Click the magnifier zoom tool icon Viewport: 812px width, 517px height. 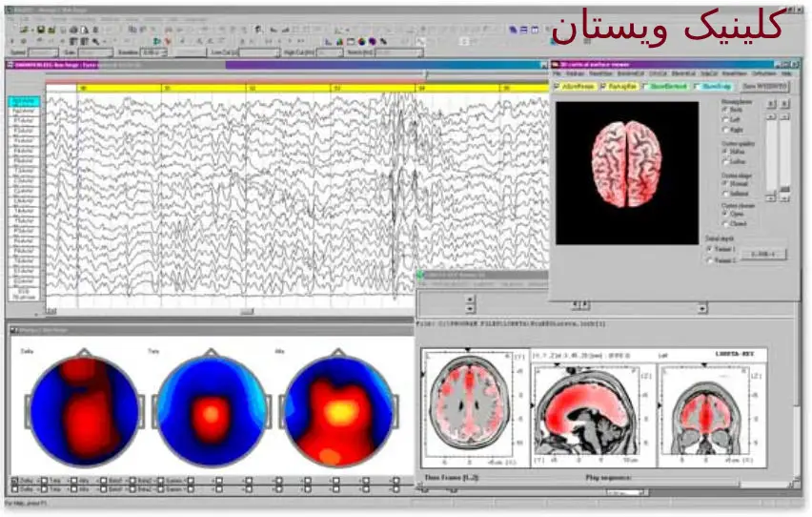click(96, 41)
